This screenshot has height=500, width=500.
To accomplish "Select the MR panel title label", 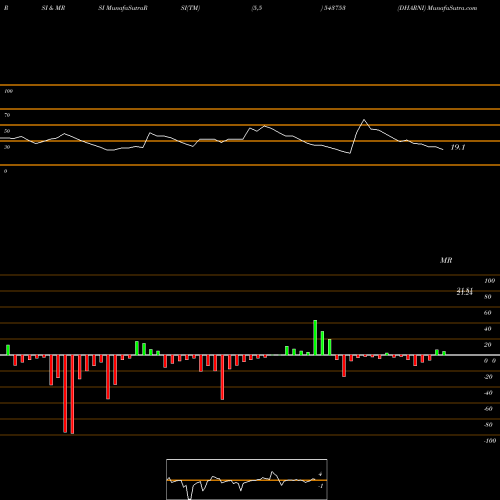I will (446, 260).
